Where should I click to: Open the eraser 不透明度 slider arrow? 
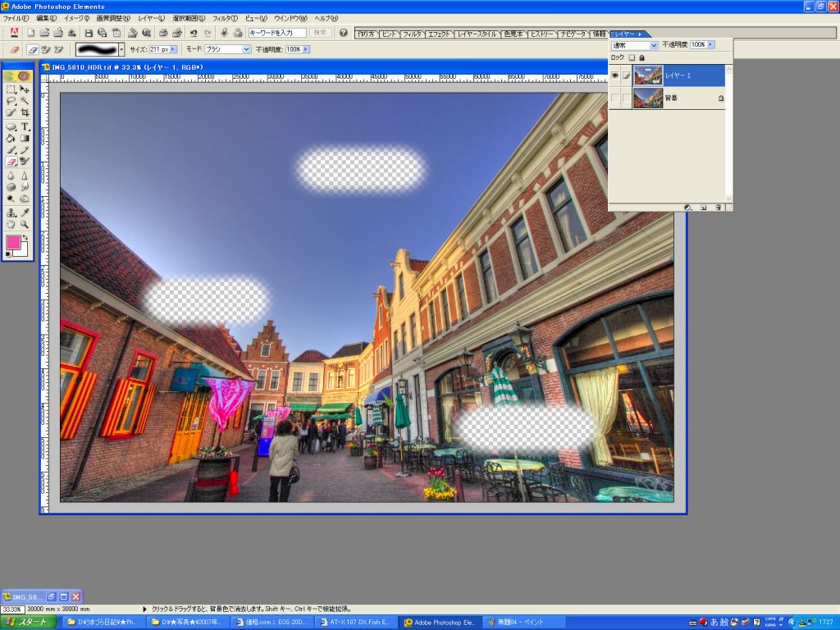click(x=306, y=49)
